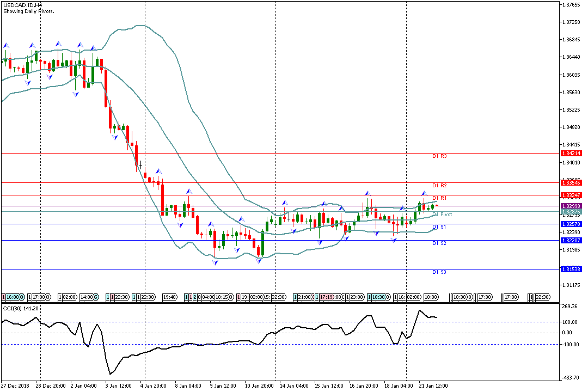588x392 pixels.
Task: Select the D1 S1 line label
Action: pos(439,227)
